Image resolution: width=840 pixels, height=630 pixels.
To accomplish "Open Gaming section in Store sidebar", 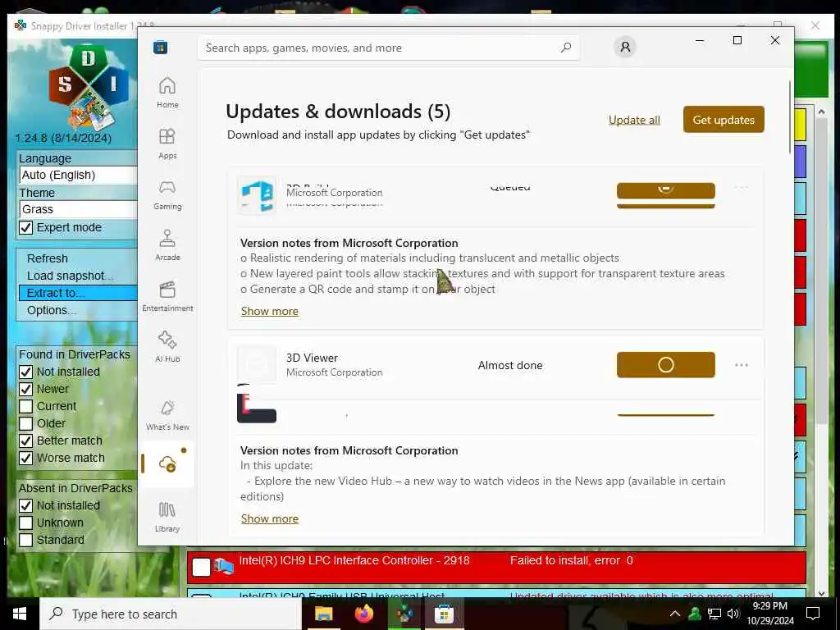I will pyautogui.click(x=167, y=194).
